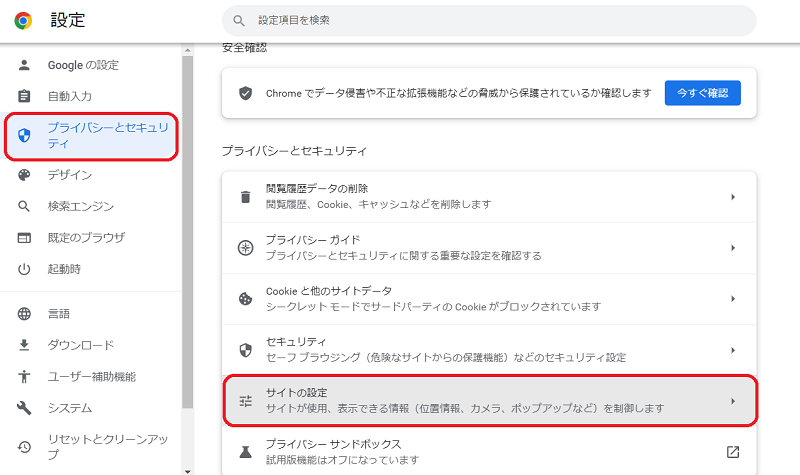Click the flask icon for プライバシー サンドボックス
800x475 pixels.
[x=245, y=452]
